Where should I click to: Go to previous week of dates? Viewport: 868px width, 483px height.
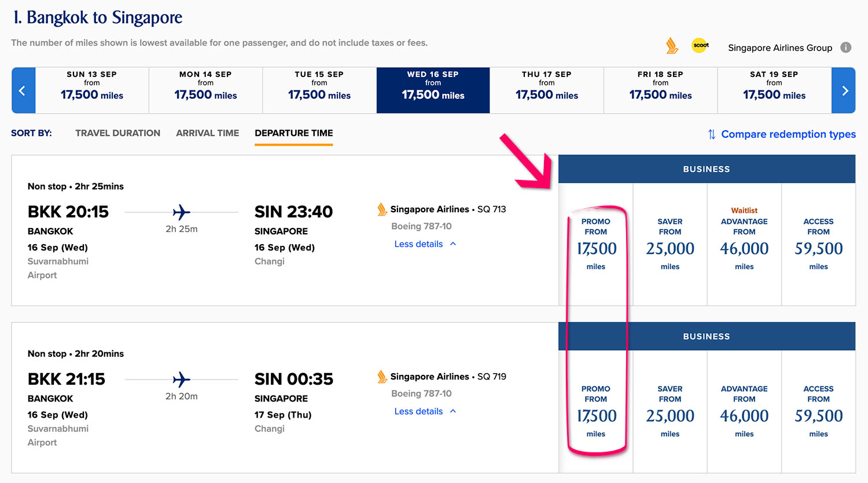point(23,90)
